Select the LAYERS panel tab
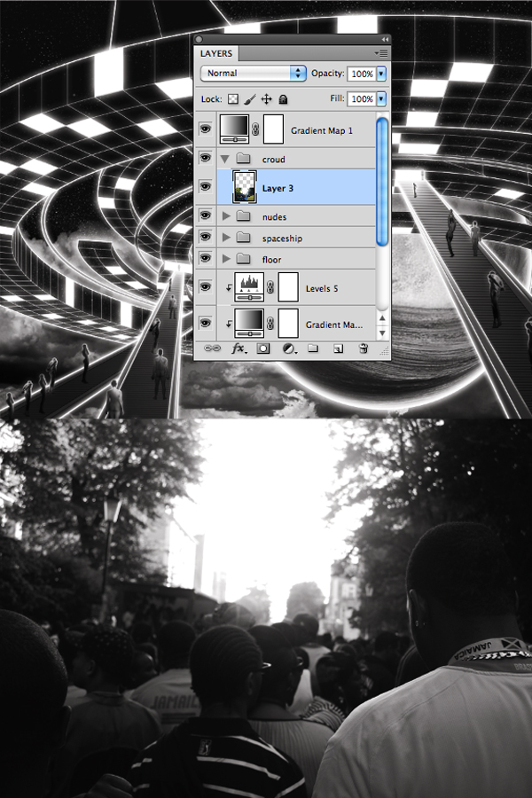Viewport: 532px width, 798px height. pyautogui.click(x=217, y=54)
